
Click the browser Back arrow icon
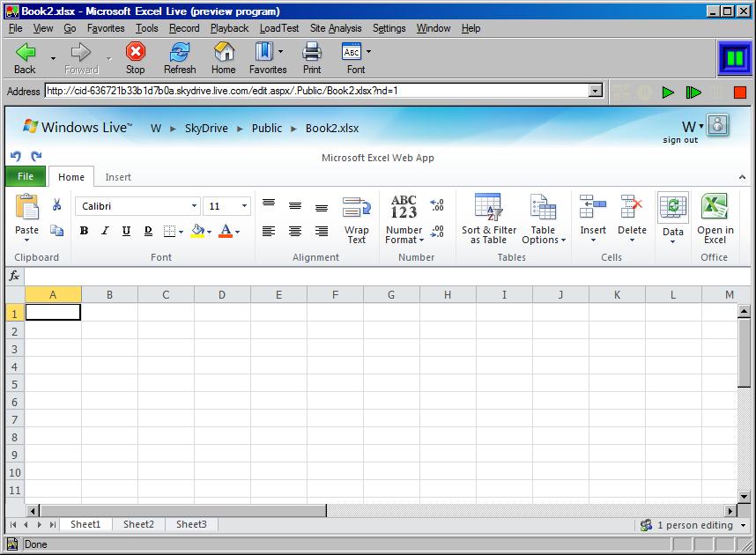25,52
